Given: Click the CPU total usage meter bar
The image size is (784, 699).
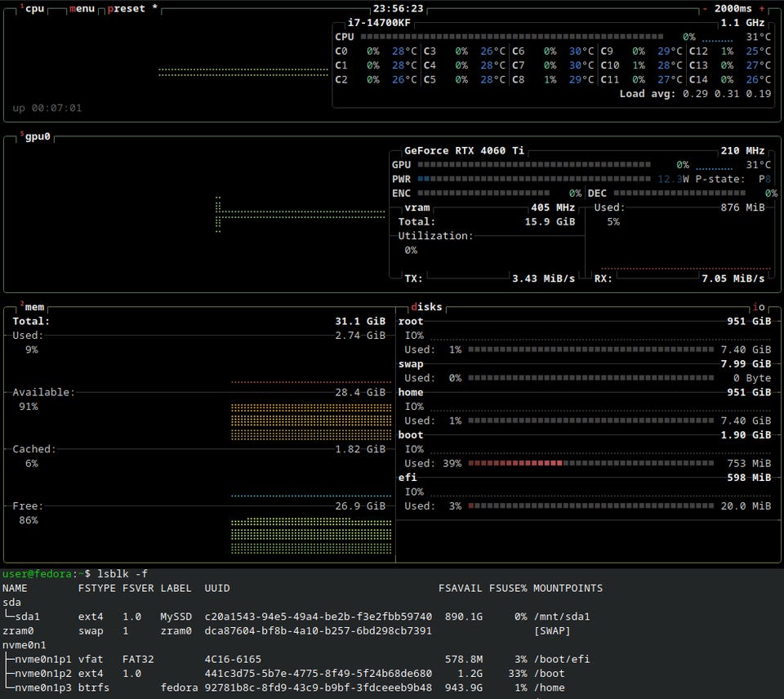Looking at the screenshot, I should pos(512,37).
